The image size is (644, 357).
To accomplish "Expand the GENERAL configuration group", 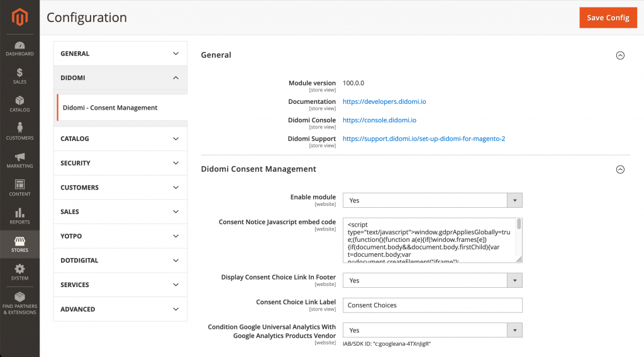I will click(x=120, y=54).
